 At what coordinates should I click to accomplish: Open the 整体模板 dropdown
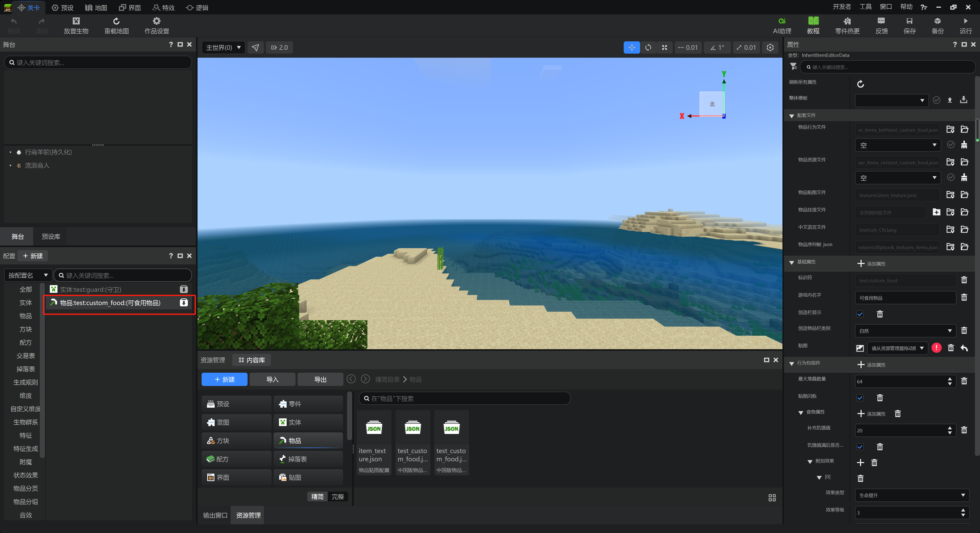(891, 100)
